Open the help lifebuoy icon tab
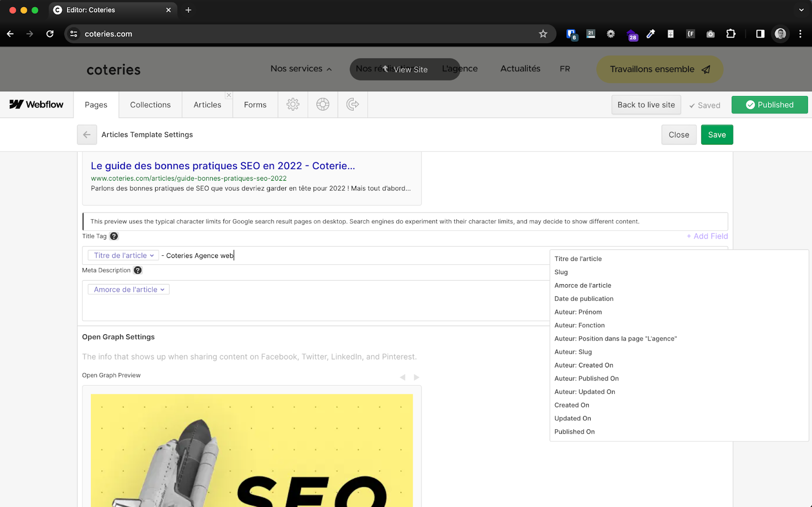 coord(323,105)
